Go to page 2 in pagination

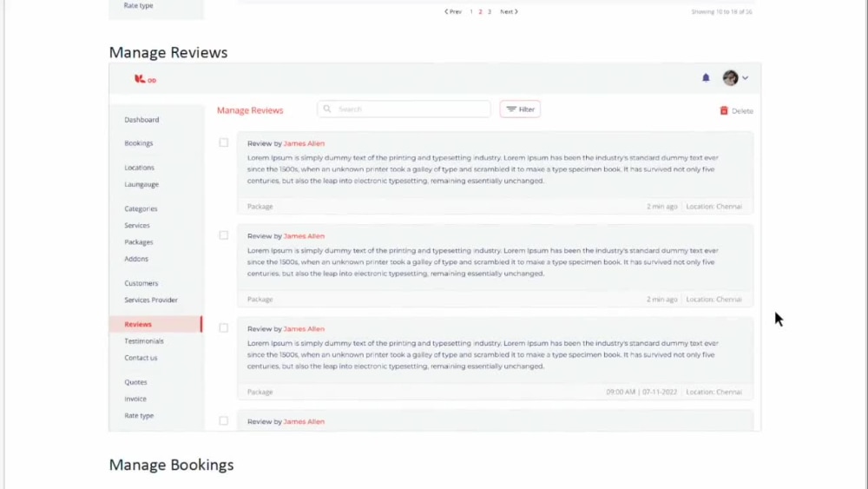pos(480,11)
